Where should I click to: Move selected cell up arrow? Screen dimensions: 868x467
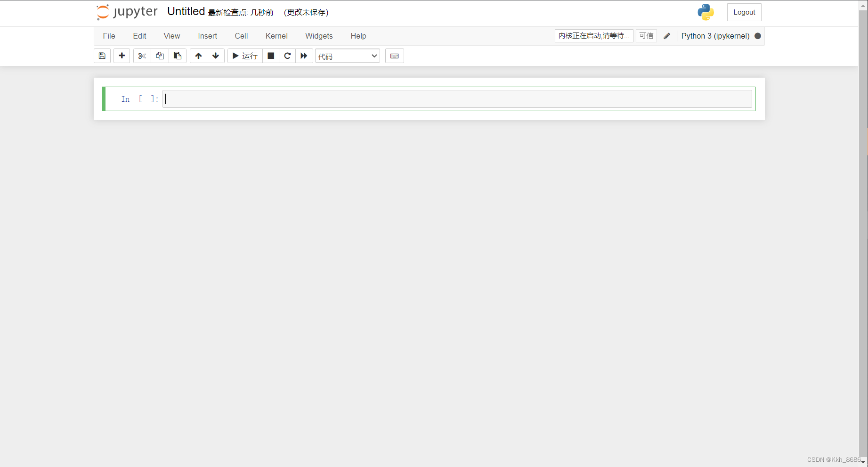coord(199,56)
